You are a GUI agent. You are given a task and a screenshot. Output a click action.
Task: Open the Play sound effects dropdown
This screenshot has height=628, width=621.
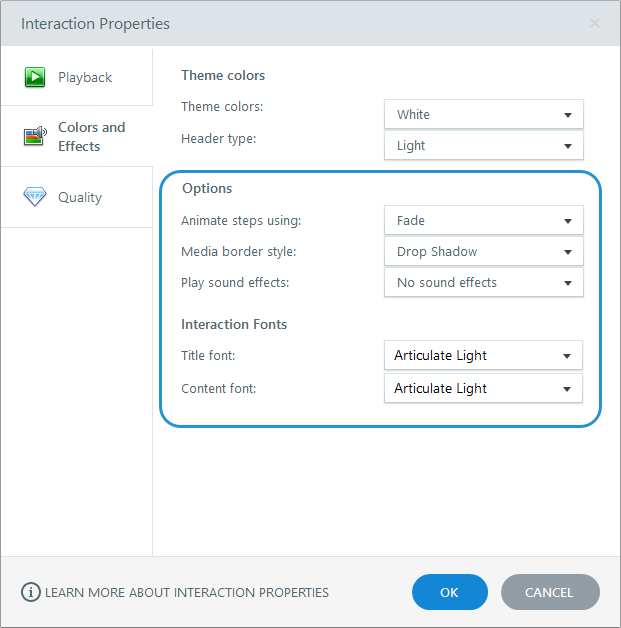[483, 283]
